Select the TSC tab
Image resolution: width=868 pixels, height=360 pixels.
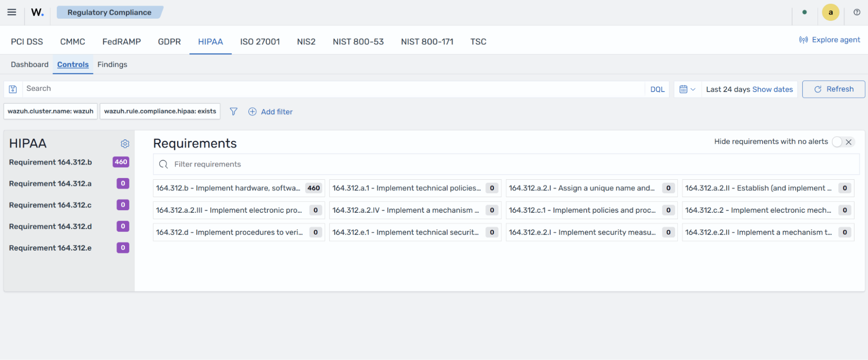click(478, 42)
